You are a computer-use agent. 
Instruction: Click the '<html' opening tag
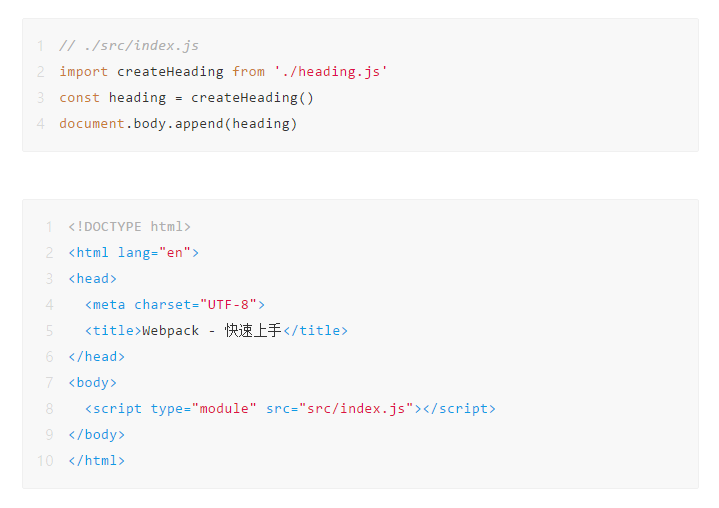(x=88, y=253)
